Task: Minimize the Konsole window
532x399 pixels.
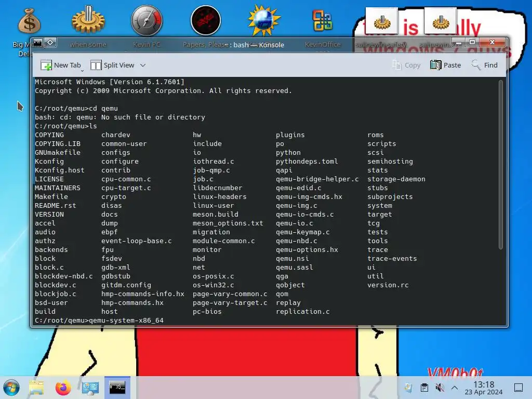Action: click(x=459, y=43)
